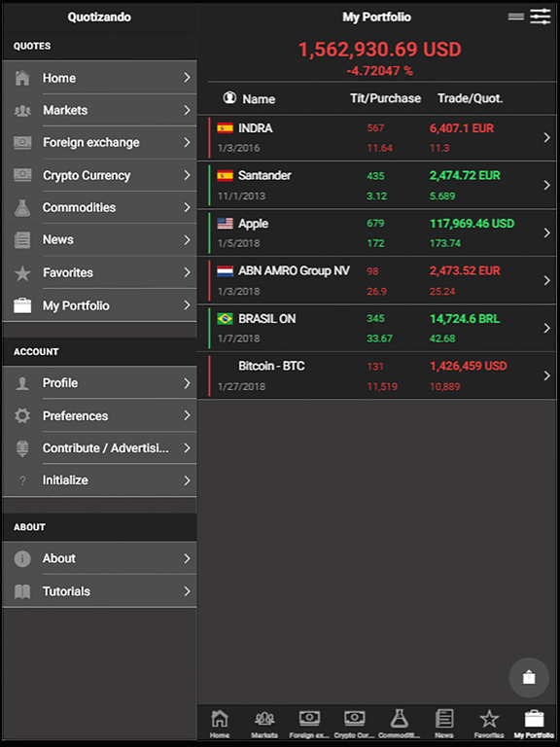Click the Spain flag beside INDRA
The image size is (560, 747).
pyautogui.click(x=226, y=127)
